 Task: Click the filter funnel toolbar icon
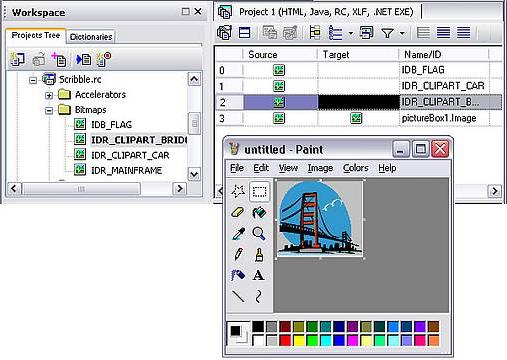387,33
